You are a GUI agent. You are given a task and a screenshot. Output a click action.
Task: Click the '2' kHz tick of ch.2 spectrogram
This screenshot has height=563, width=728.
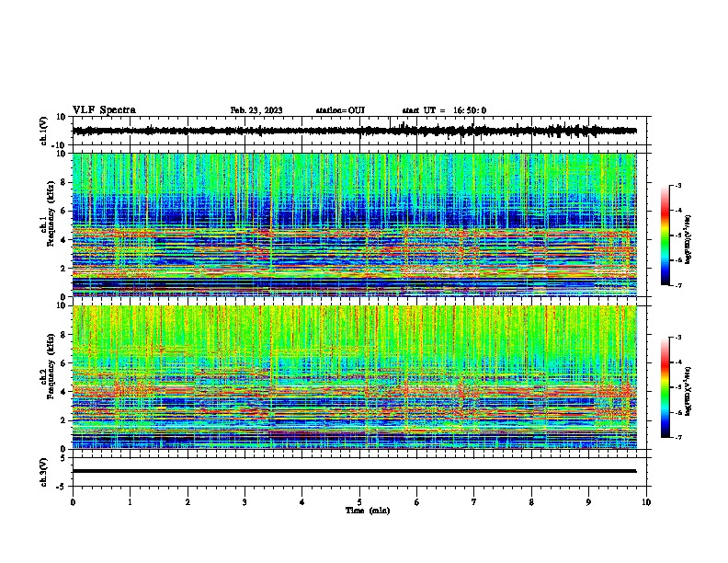coord(63,420)
